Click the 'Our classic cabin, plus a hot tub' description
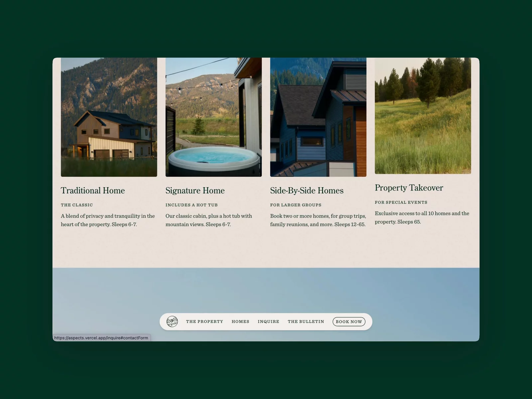532x399 pixels. click(x=209, y=220)
